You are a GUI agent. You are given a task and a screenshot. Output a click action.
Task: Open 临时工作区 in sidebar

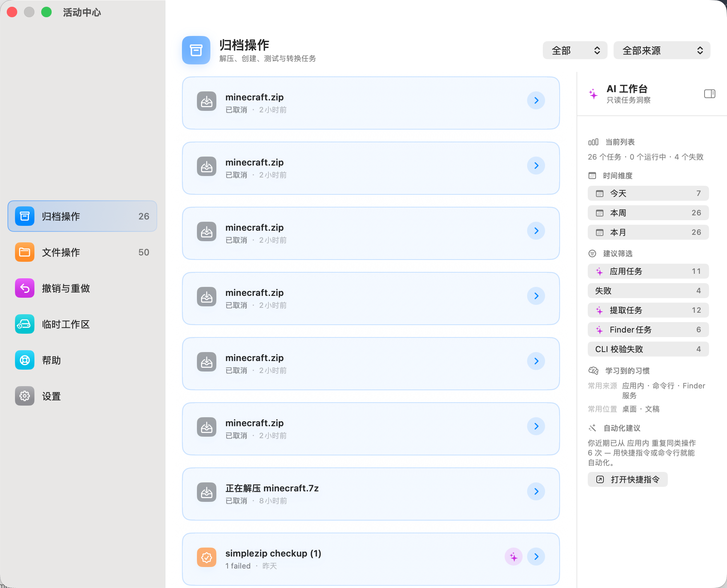[82, 324]
